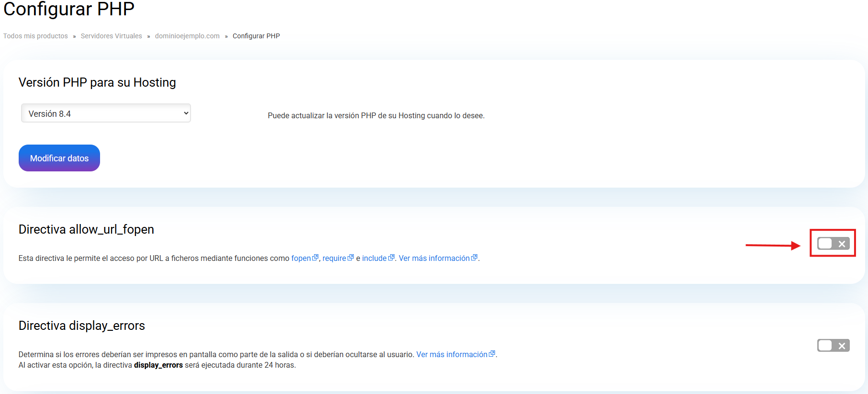Viewport: 868px width, 394px height.
Task: Click external-link icon after allow_url_fopen's Ver más información
Action: [x=474, y=258]
